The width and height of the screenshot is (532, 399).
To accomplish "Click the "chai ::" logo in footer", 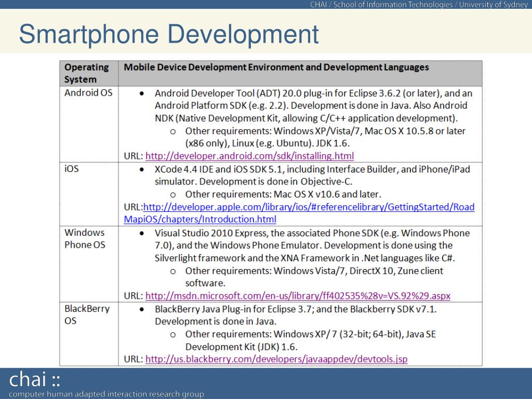I will pos(35,379).
